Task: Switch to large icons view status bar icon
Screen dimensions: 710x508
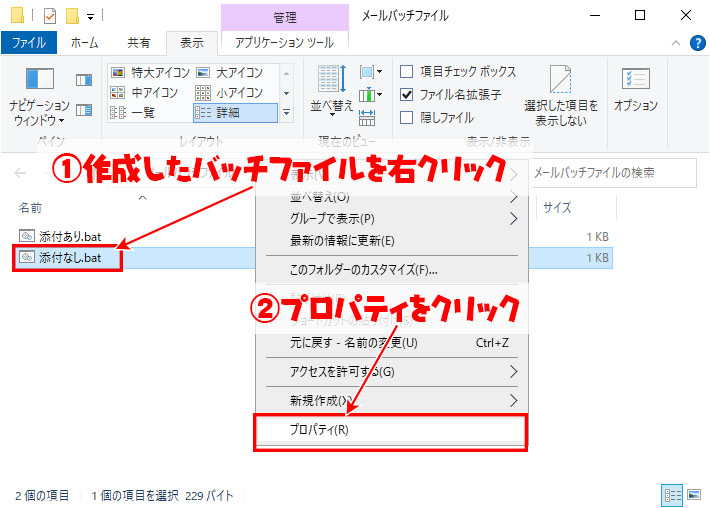Action: point(694,495)
